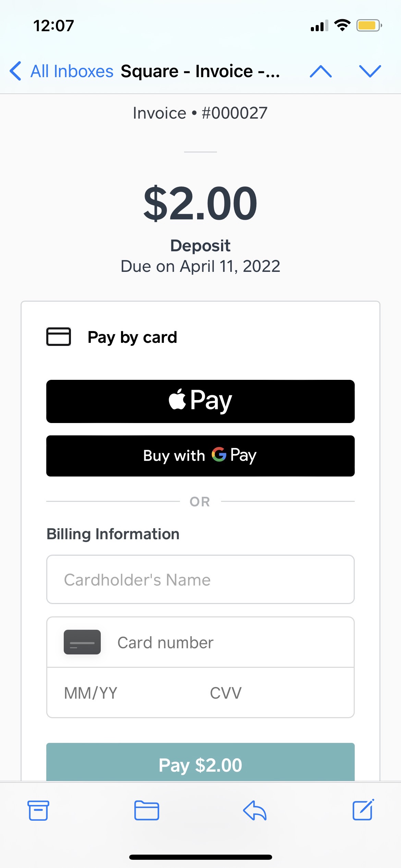The width and height of the screenshot is (401, 868).
Task: Go to next email with down chevron
Action: [x=370, y=71]
